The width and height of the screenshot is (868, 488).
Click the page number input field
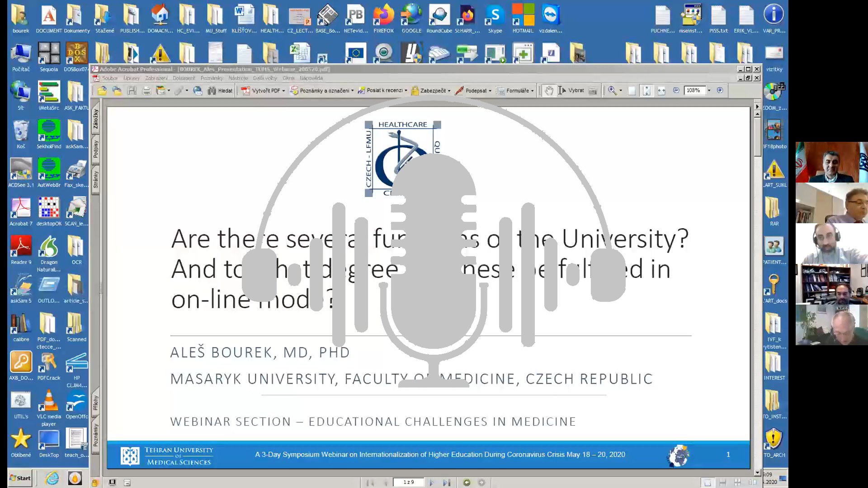pyautogui.click(x=408, y=482)
